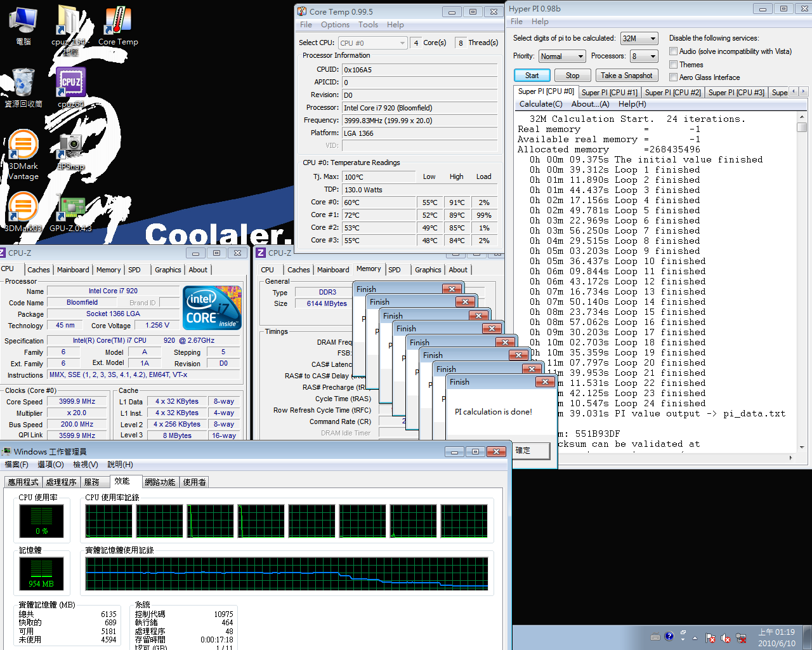Viewport: 812px width, 650px height.
Task: Click the Frequency field showing 3999.83MHz
Action: pos(420,121)
